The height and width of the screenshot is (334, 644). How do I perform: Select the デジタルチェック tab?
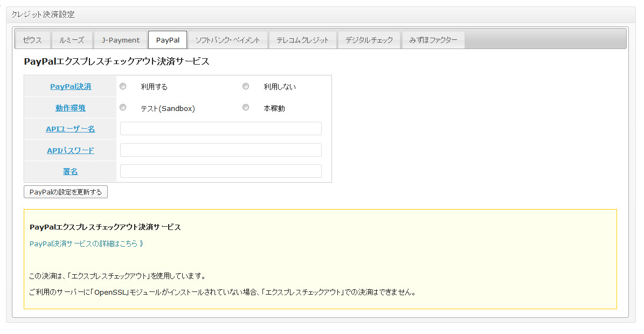[x=369, y=40]
